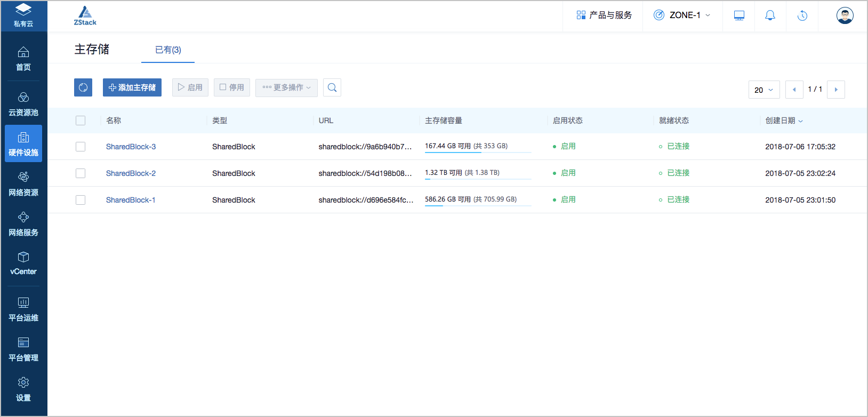Open 网络资源 network resources section
This screenshot has width=868, height=417.
coord(23,184)
